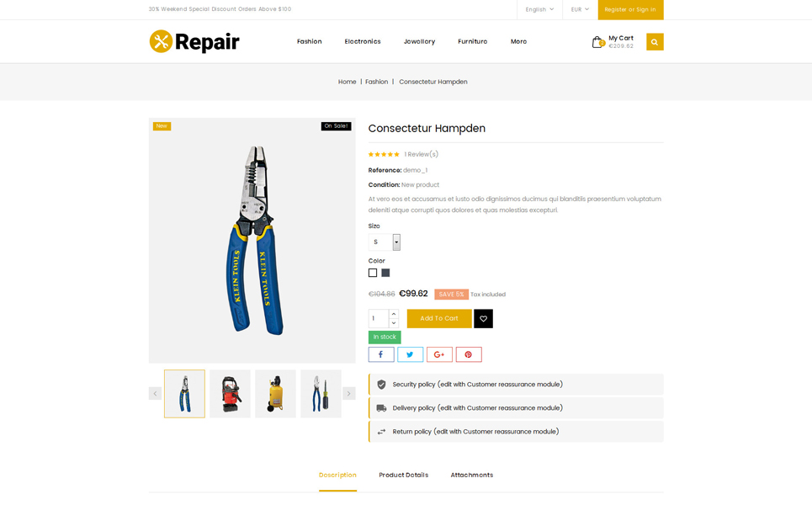
Task: Increase quantity with up arrow
Action: [394, 314]
